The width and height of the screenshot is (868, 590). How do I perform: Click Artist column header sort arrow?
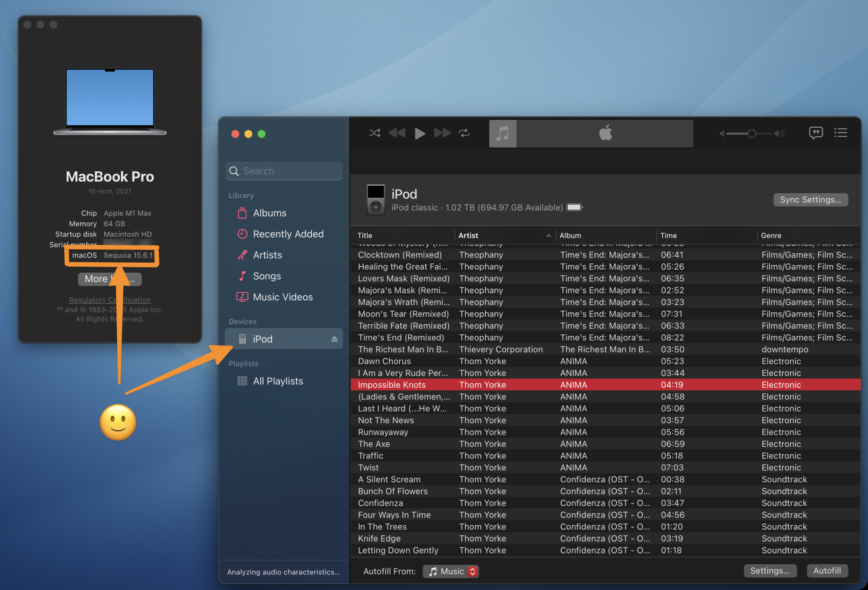(x=548, y=236)
